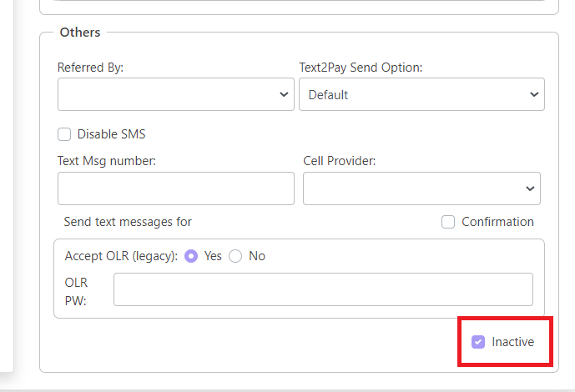Click the Confirmation label text
The height and width of the screenshot is (392, 575).
click(497, 222)
